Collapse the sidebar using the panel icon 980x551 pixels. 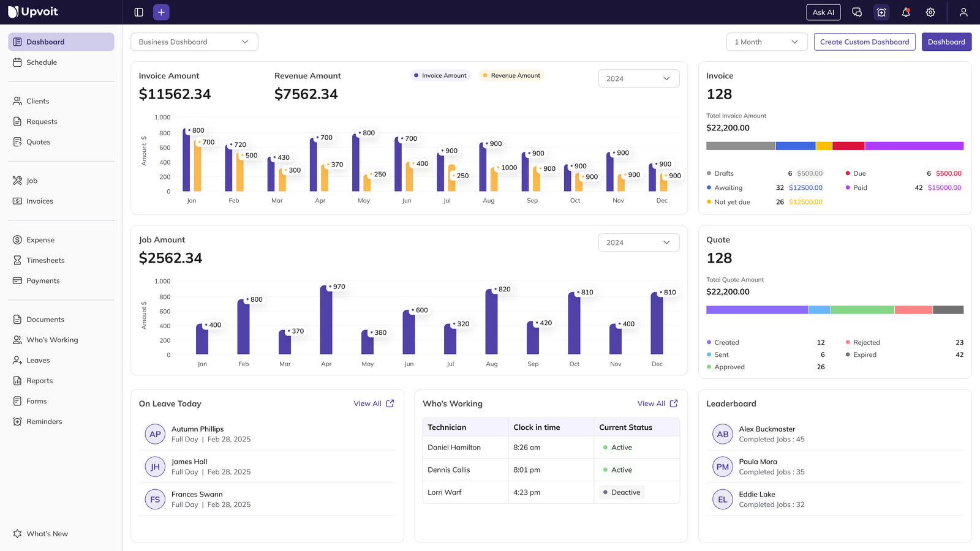pyautogui.click(x=138, y=12)
